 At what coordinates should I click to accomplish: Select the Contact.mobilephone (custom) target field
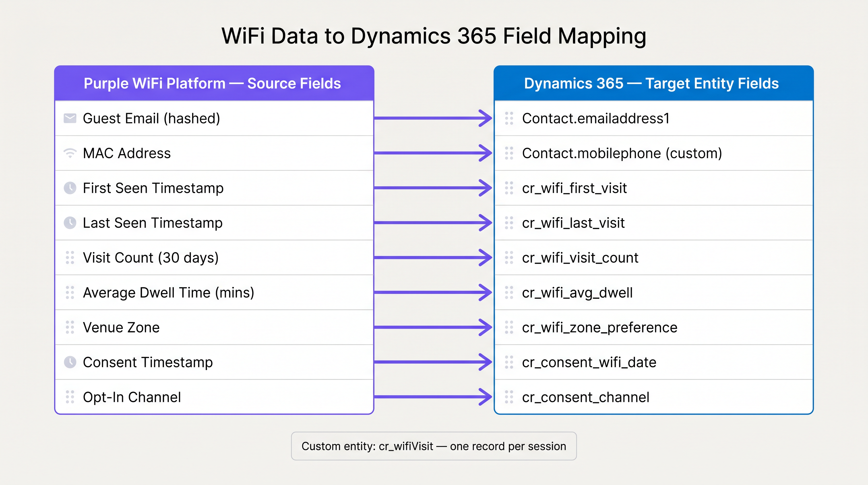[x=622, y=153]
